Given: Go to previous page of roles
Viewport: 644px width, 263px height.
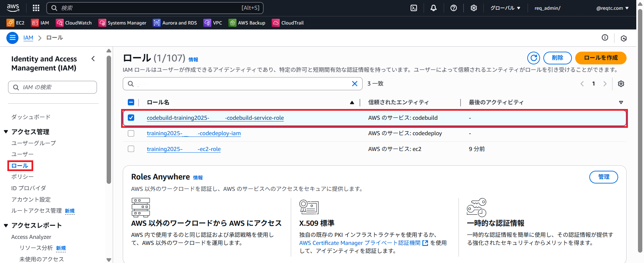Looking at the screenshot, I should point(582,84).
